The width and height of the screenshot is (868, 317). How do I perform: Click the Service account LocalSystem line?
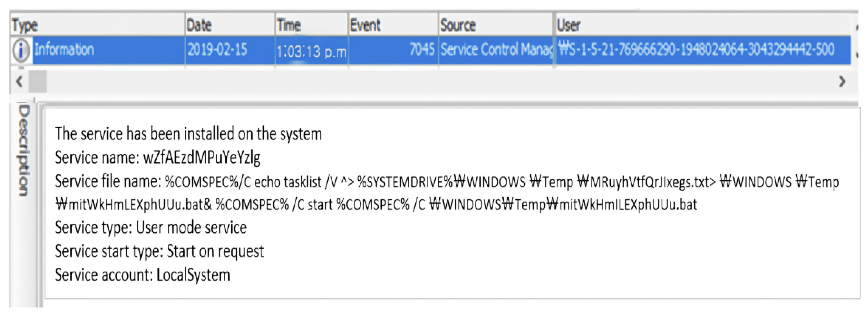tap(142, 275)
